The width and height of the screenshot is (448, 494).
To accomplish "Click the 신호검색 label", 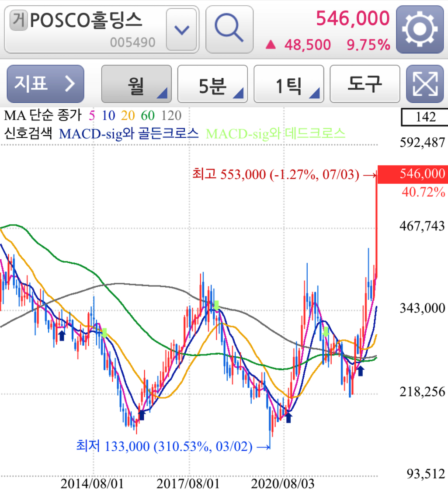I will point(28,134).
